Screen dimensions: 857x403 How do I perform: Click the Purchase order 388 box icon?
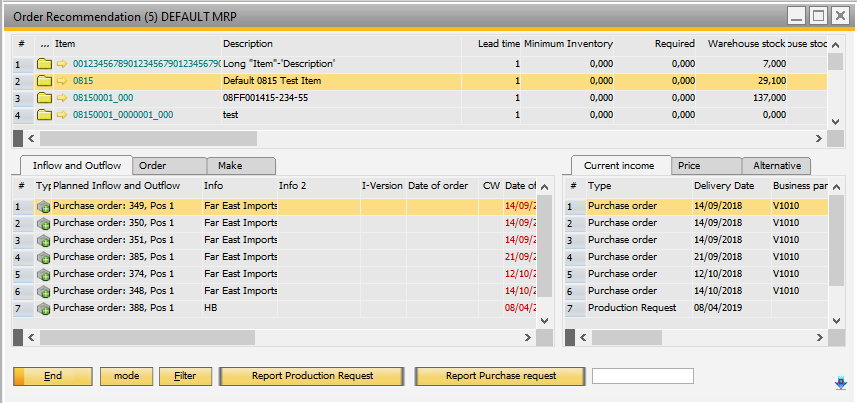click(x=44, y=308)
